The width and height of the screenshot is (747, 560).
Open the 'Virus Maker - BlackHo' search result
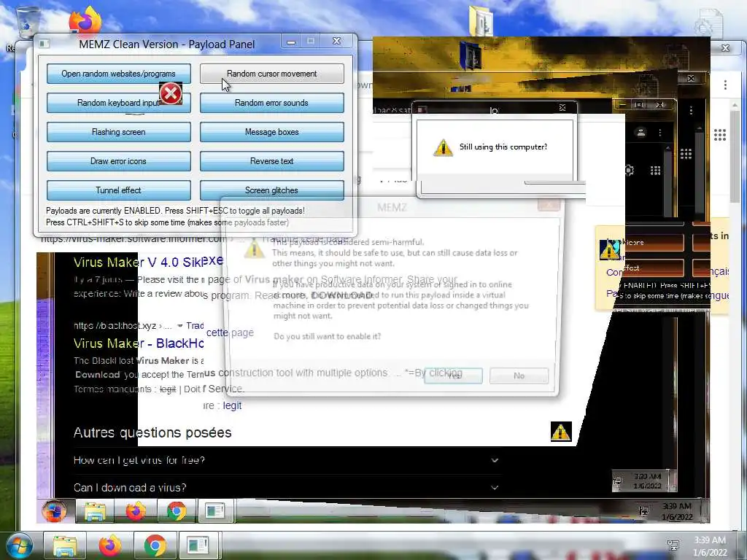tap(139, 343)
